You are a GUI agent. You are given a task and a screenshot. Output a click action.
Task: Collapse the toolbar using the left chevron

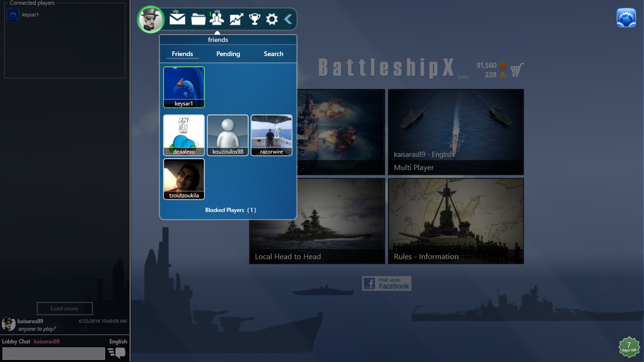point(287,19)
